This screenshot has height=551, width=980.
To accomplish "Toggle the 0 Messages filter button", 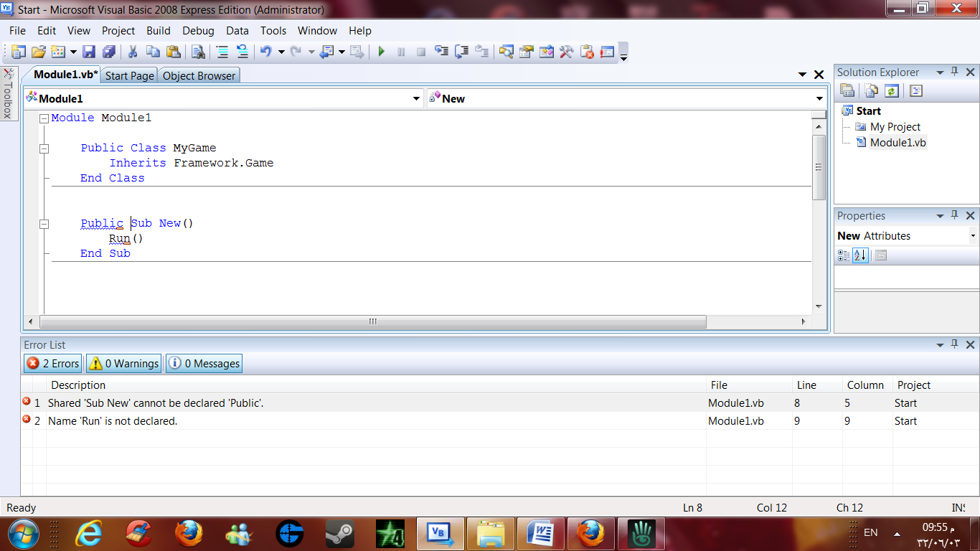I will click(x=204, y=364).
